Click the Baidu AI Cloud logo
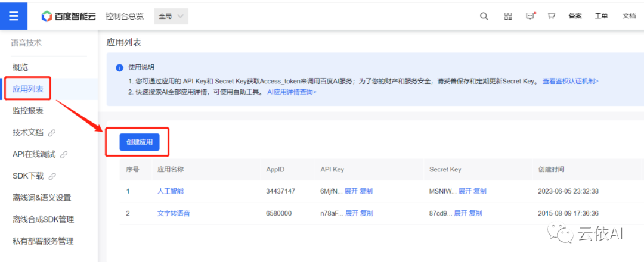644x262 pixels. pyautogui.click(x=69, y=17)
